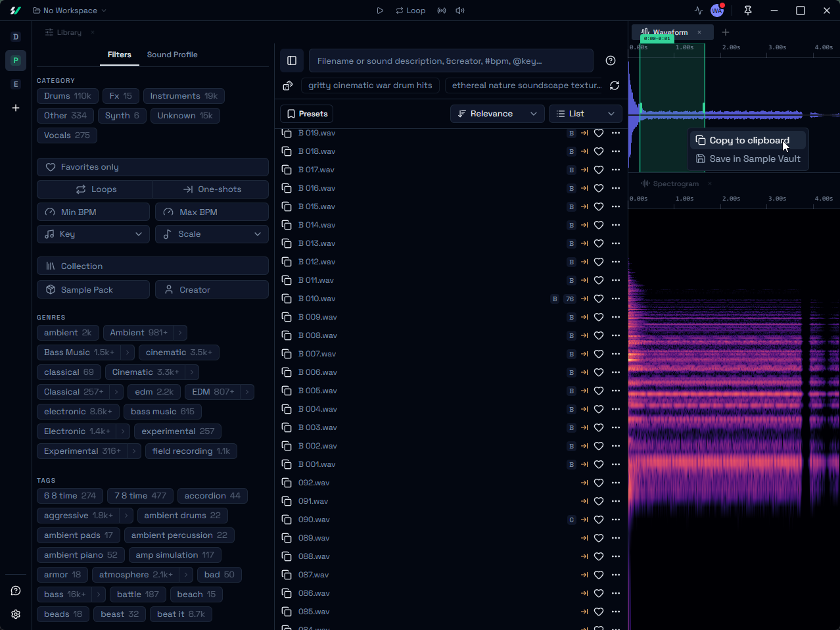Viewport: 840px width, 630px height.
Task: Open the activity pulse icon
Action: [698, 11]
